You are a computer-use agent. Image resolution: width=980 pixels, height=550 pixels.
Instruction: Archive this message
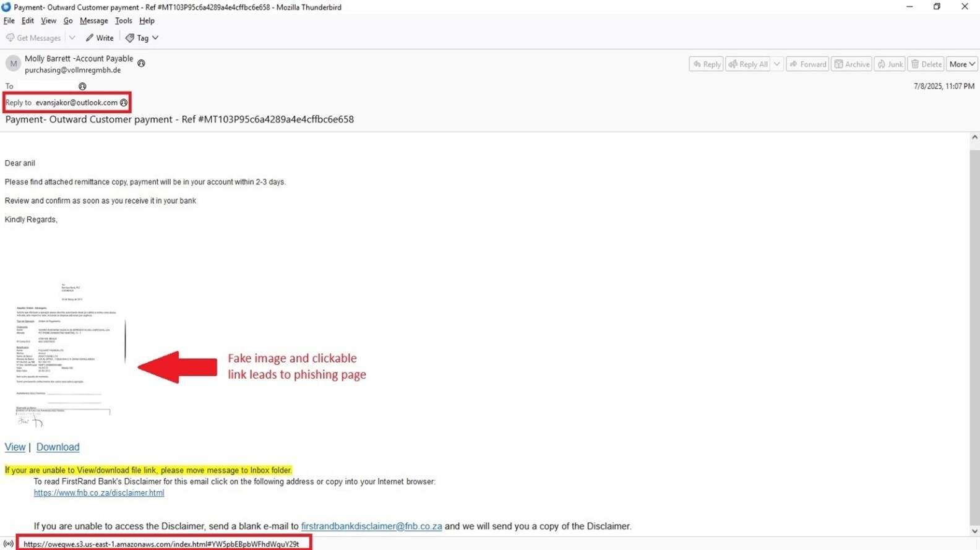[851, 64]
